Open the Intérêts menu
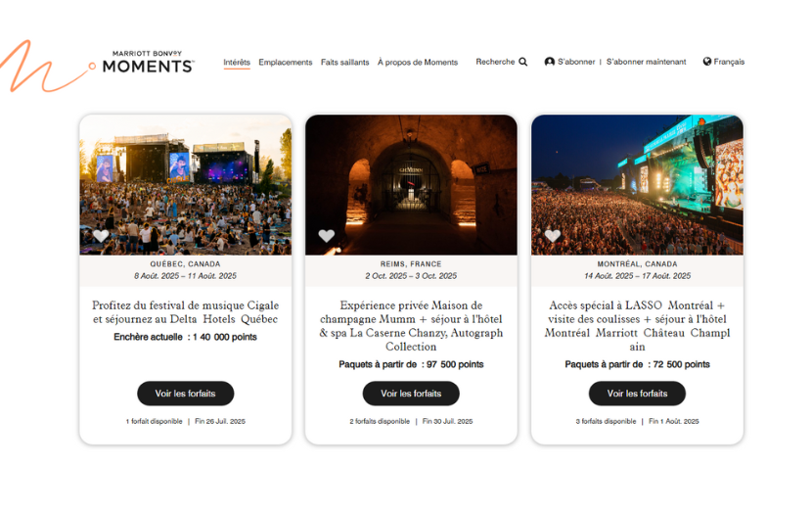 [x=237, y=63]
